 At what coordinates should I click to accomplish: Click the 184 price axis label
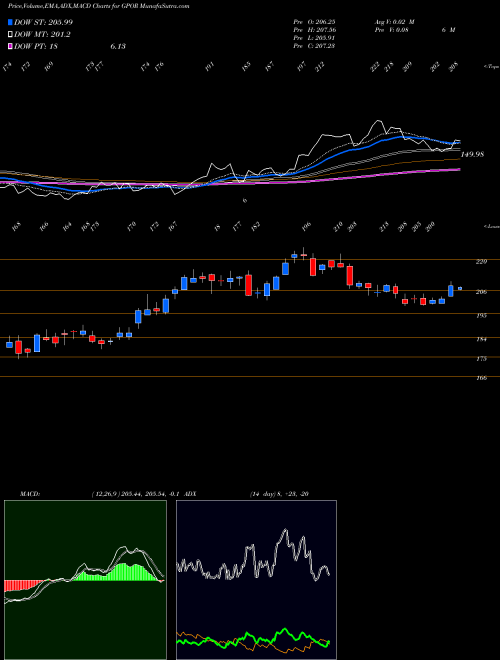click(481, 339)
